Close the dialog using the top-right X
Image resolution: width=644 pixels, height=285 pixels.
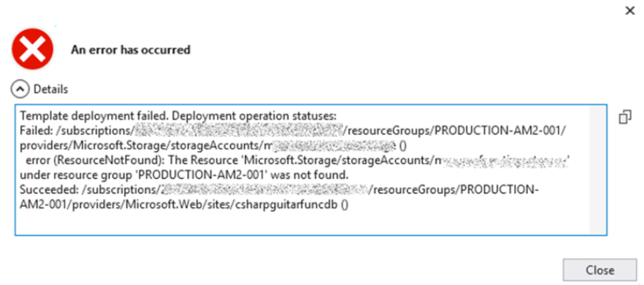(629, 10)
